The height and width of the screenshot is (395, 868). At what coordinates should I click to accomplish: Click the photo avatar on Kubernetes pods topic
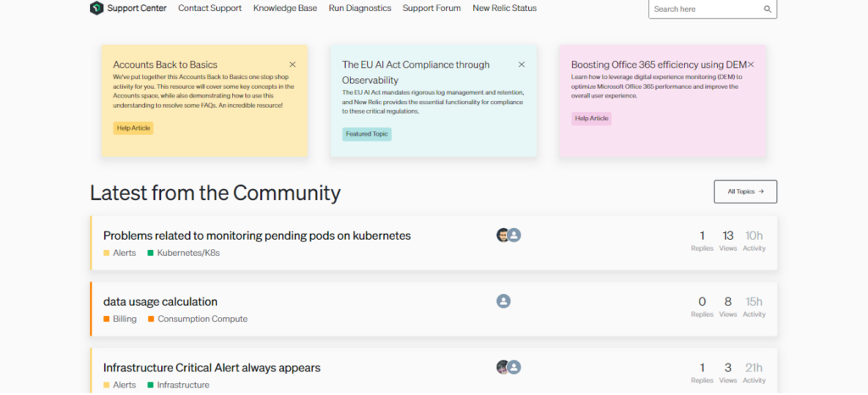coord(503,235)
